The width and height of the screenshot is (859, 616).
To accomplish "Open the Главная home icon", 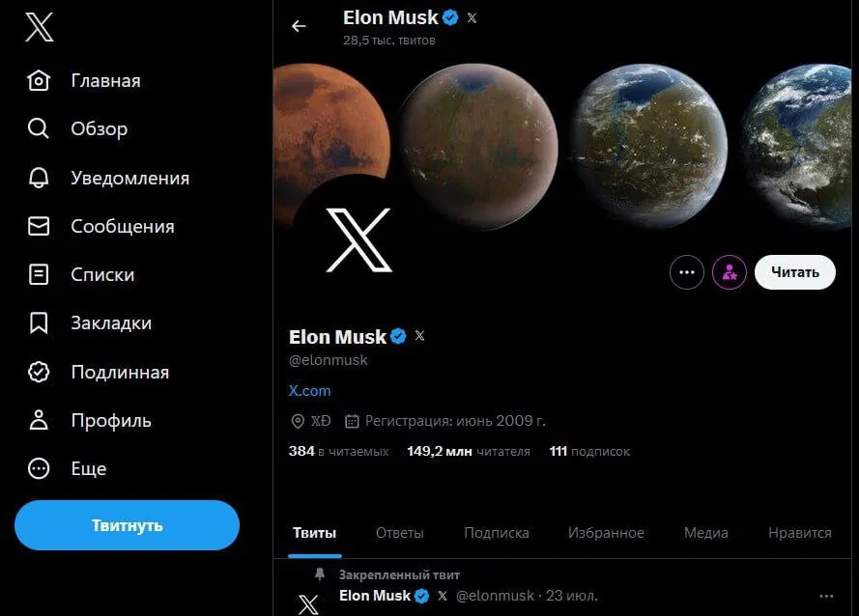I will click(39, 81).
